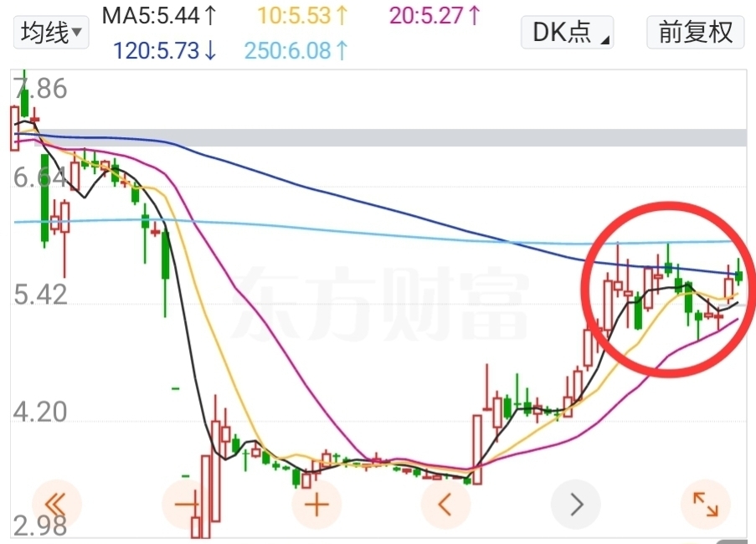Select the 10-day average 5.53 label
756x544 pixels.
tap(302, 15)
